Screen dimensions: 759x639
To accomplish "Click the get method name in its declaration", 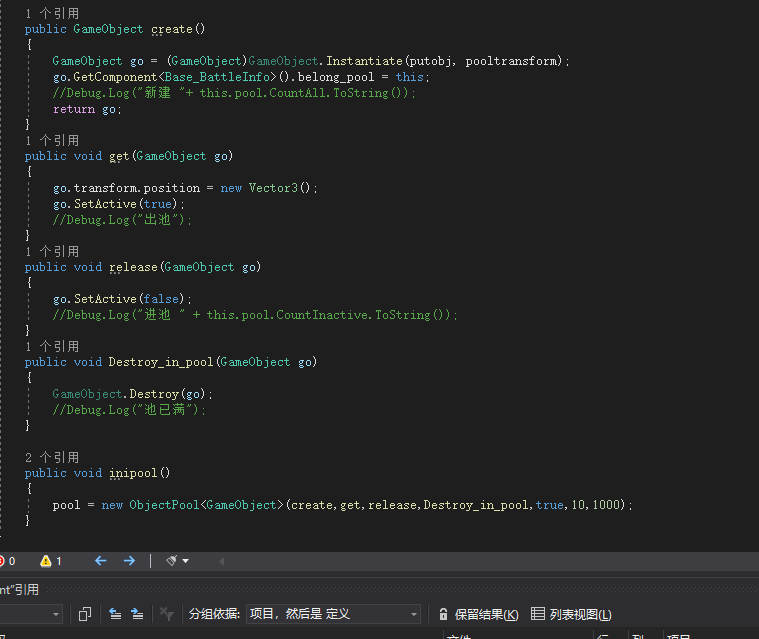I will coord(119,156).
